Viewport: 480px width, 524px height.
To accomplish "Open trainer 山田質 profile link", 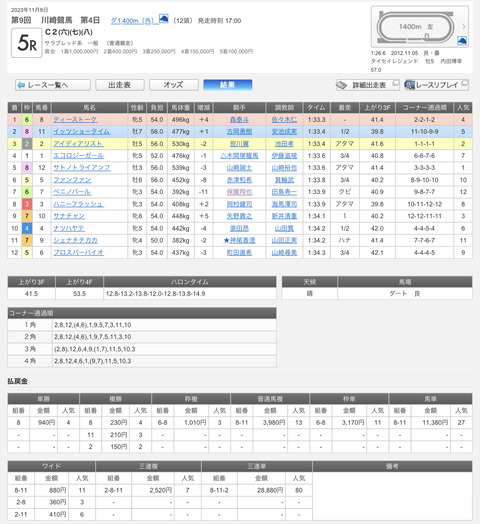I will pyautogui.click(x=284, y=229).
